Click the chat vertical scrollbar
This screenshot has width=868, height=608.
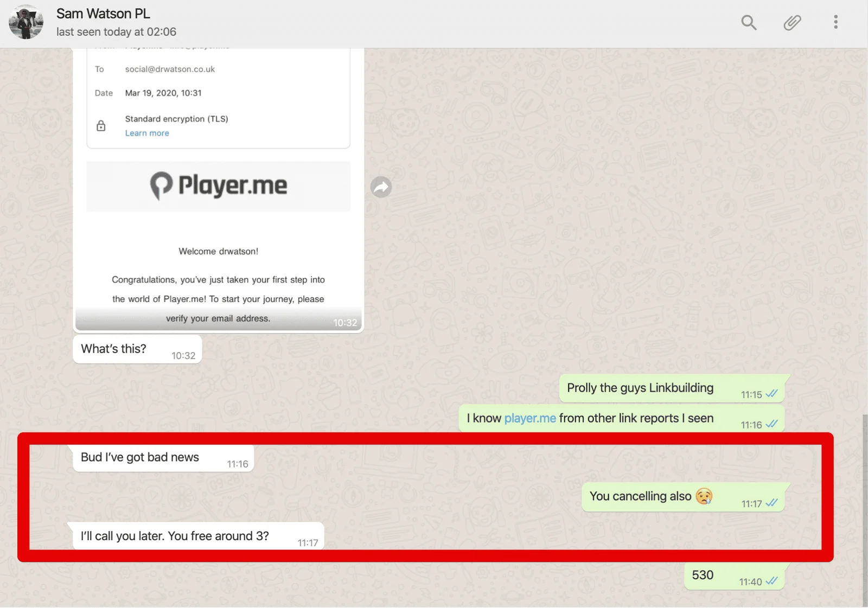point(865,510)
